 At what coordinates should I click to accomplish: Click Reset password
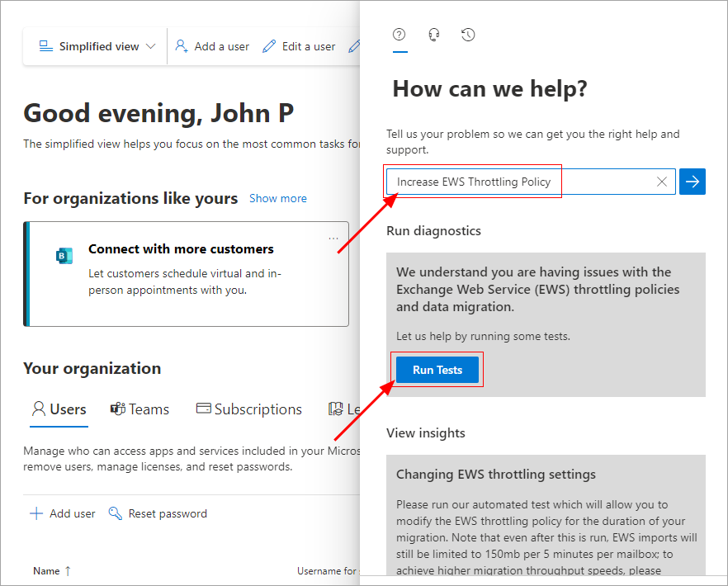click(x=158, y=513)
